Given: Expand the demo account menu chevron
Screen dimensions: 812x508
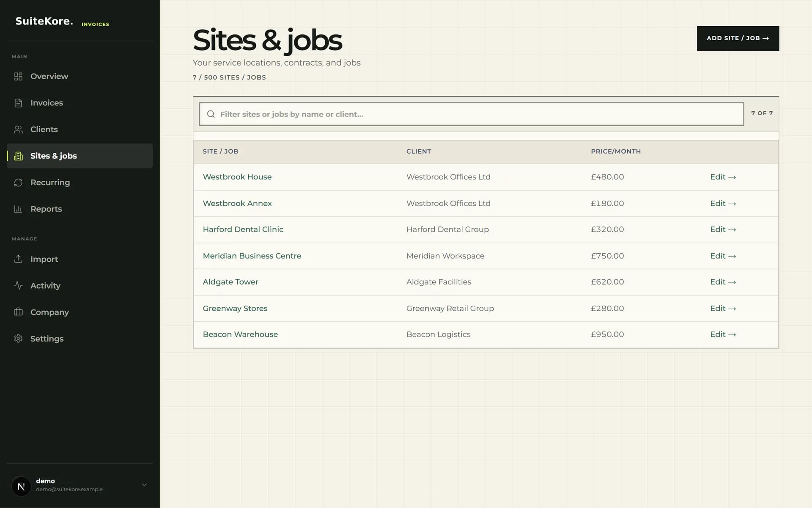Looking at the screenshot, I should [x=144, y=485].
